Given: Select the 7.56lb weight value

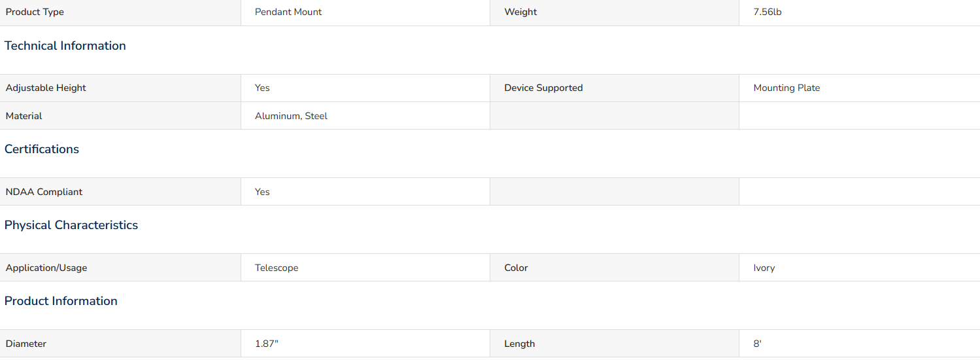Looking at the screenshot, I should coord(768,12).
